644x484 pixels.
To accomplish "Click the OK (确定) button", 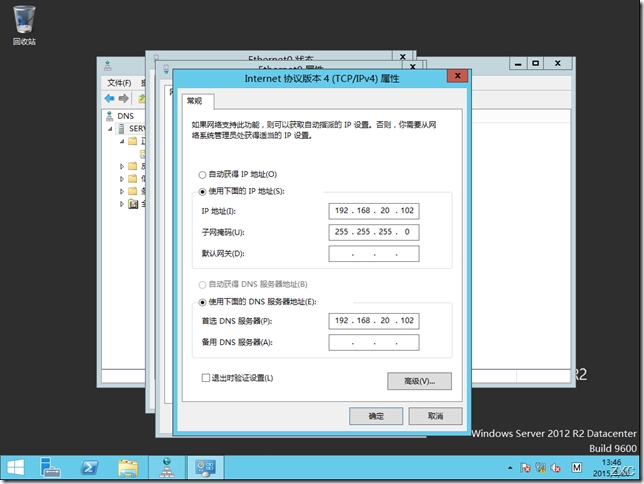I will tap(376, 416).
